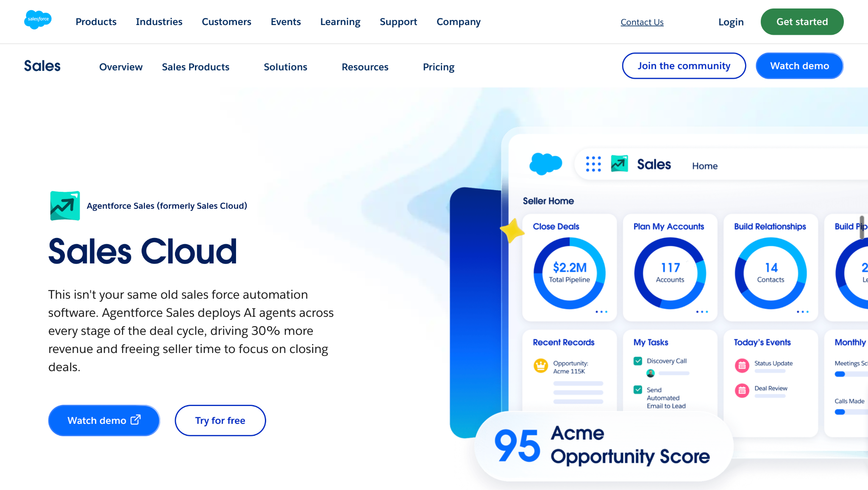Open the Events menu
This screenshot has width=868, height=490.
click(286, 22)
